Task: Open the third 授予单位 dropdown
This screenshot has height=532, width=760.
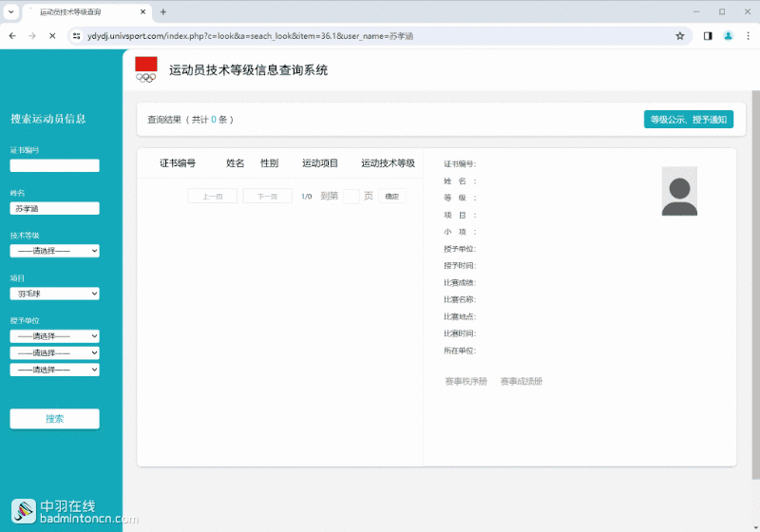Action: (x=55, y=370)
